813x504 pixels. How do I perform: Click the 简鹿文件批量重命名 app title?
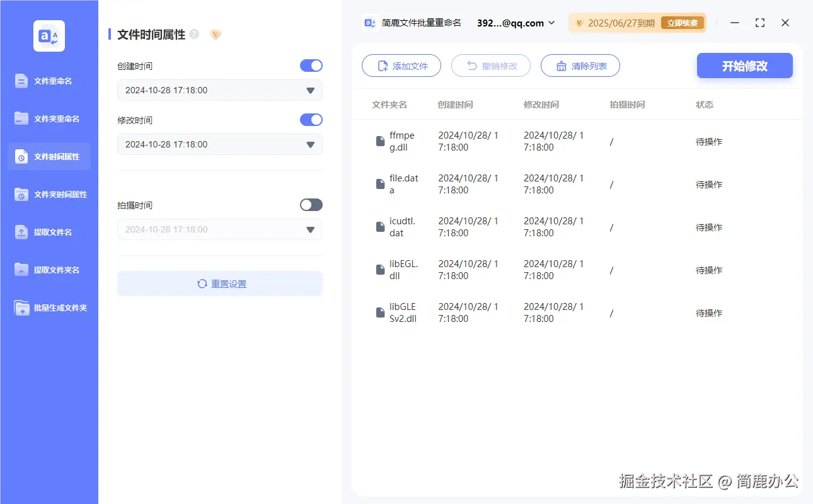[421, 23]
